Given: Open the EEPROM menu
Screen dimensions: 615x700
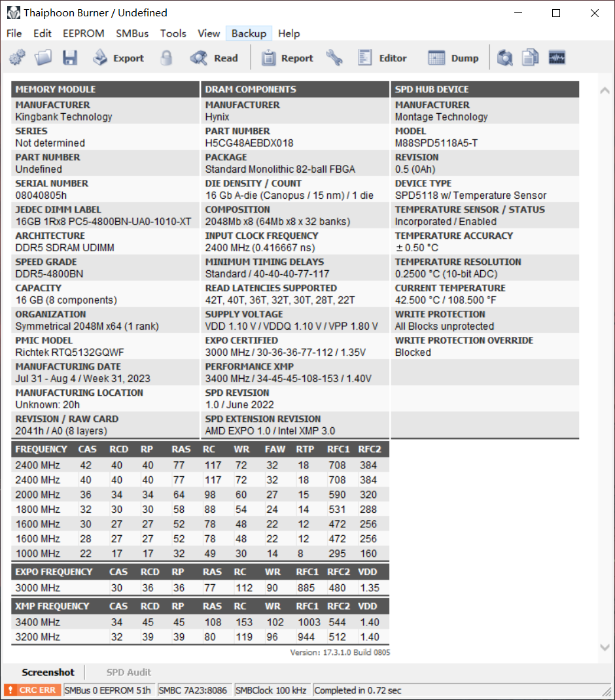Looking at the screenshot, I should 84,33.
